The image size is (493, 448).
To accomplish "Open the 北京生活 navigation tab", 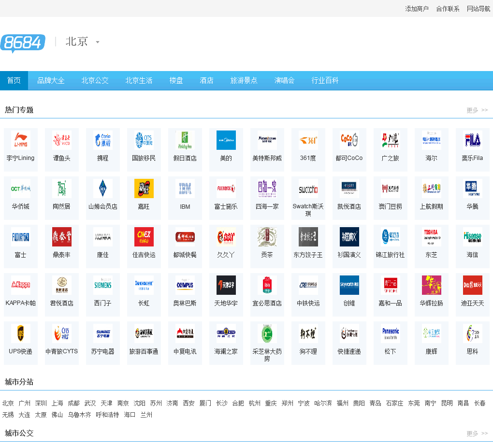I will pyautogui.click(x=139, y=81).
